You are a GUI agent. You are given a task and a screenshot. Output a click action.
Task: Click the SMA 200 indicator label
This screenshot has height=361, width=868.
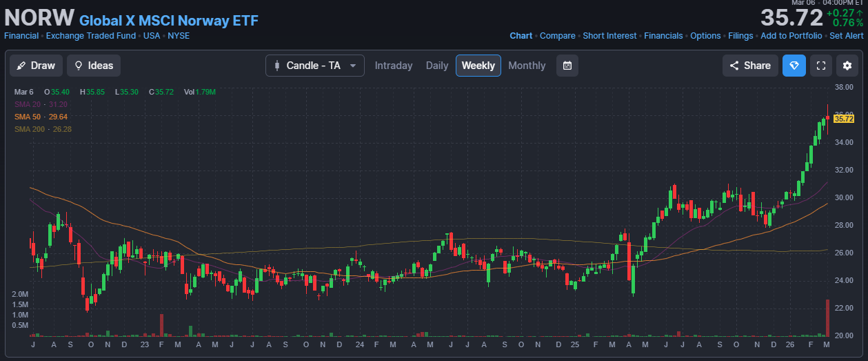click(x=43, y=129)
